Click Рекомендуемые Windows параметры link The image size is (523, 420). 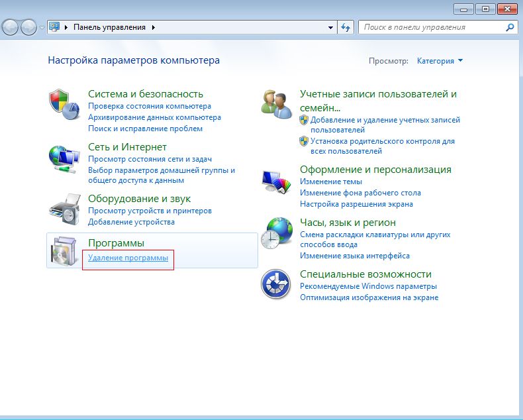click(368, 286)
